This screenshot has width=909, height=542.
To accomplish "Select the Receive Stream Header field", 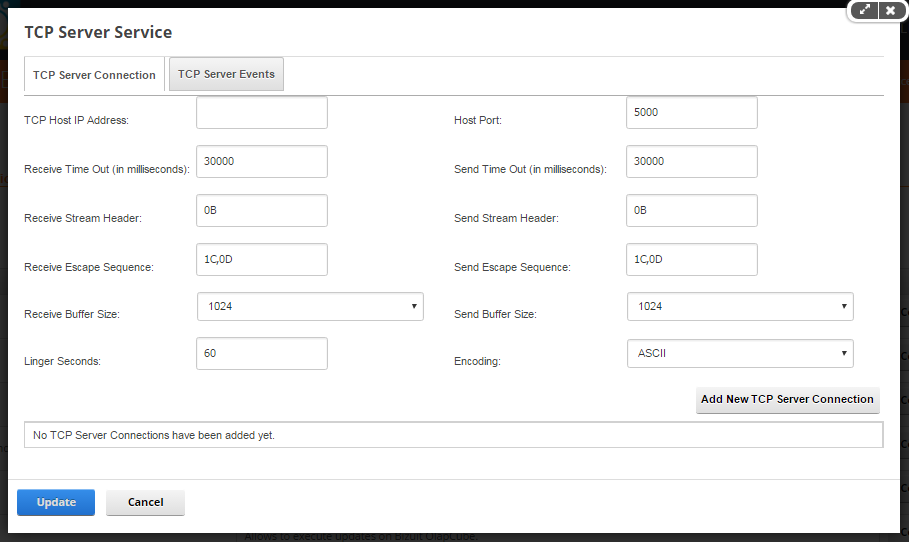I will point(262,210).
